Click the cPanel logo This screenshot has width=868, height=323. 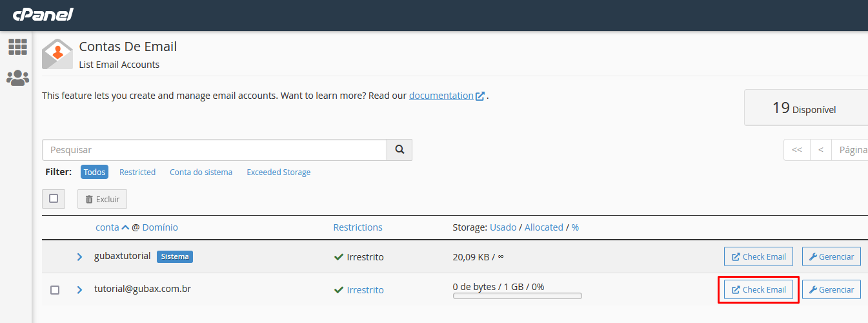pos(43,14)
